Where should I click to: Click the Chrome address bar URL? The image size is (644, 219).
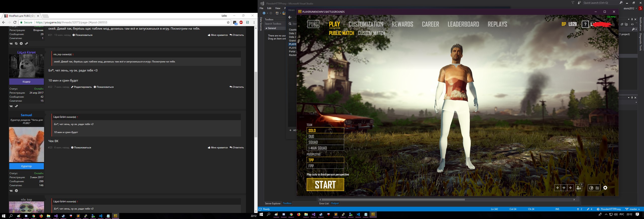click(71, 22)
